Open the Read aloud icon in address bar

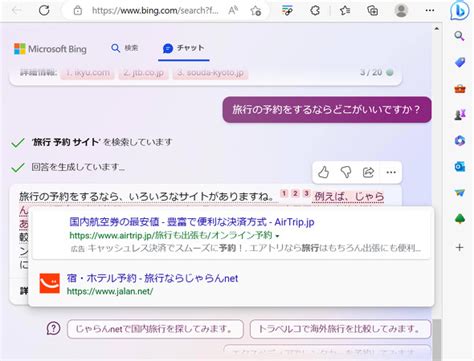tap(233, 11)
